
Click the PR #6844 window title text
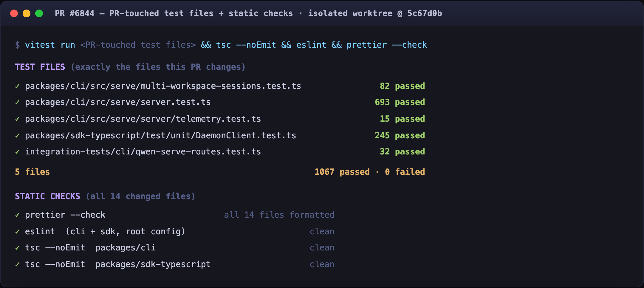[248, 13]
